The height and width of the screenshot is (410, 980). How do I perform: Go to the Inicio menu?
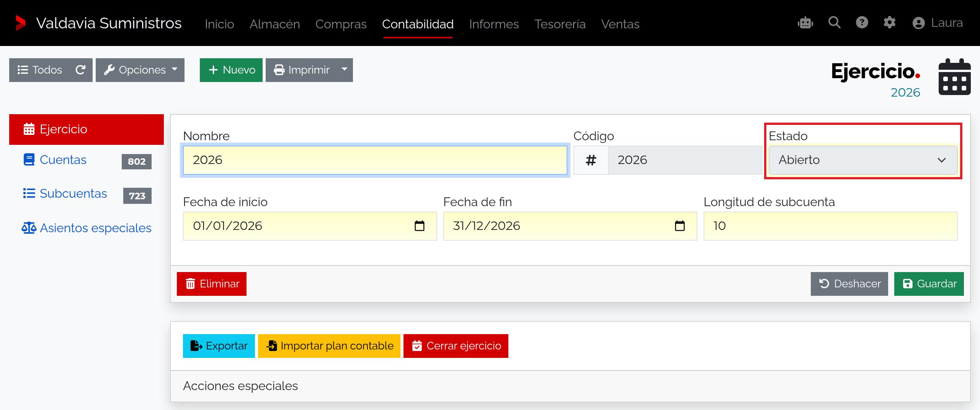219,24
